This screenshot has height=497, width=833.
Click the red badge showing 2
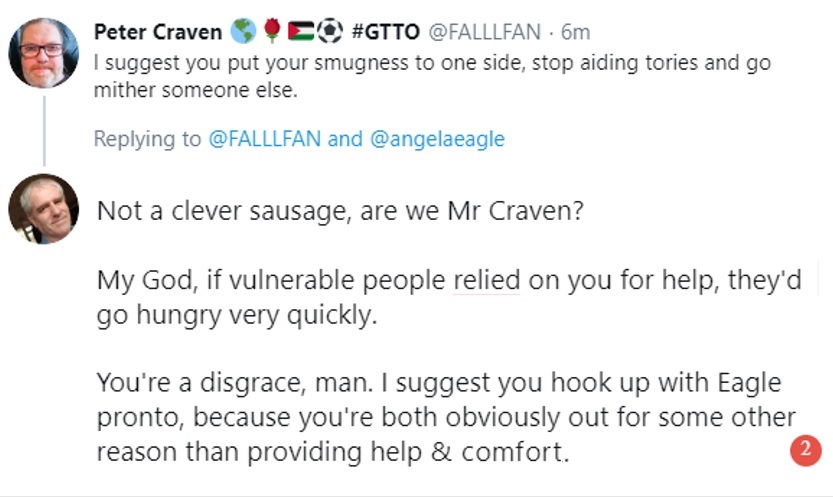tap(806, 450)
